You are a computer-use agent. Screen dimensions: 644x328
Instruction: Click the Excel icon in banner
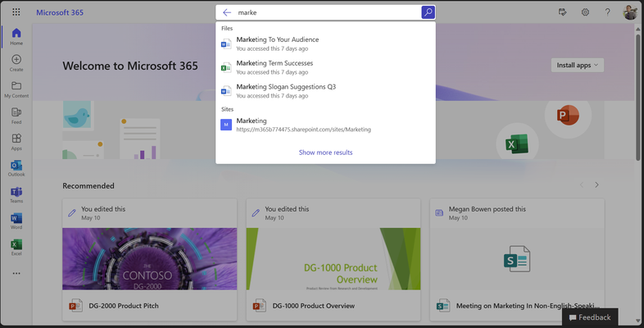click(x=517, y=144)
